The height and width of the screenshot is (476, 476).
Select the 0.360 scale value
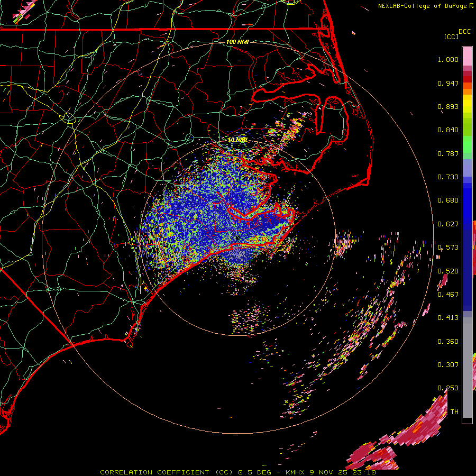coord(448,342)
